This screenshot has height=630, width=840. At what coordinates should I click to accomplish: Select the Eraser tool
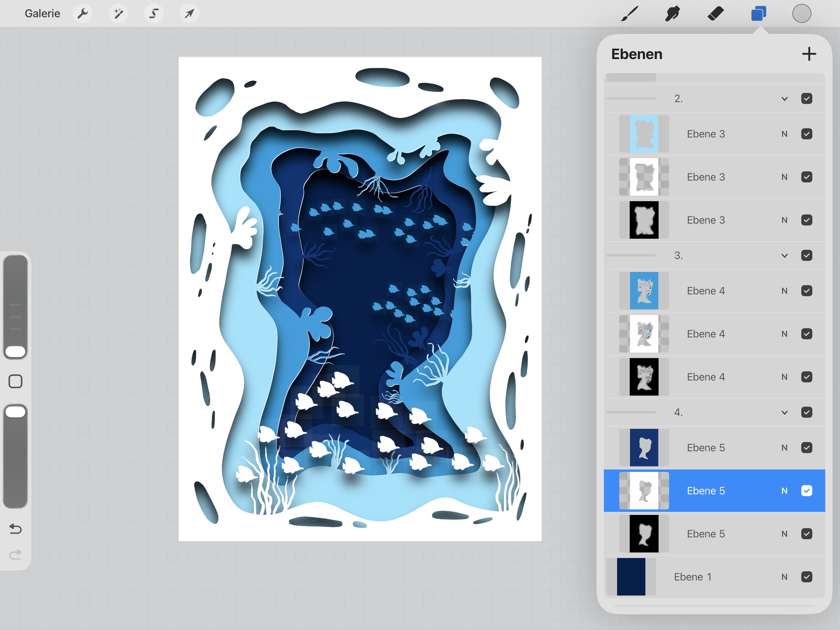(x=715, y=14)
